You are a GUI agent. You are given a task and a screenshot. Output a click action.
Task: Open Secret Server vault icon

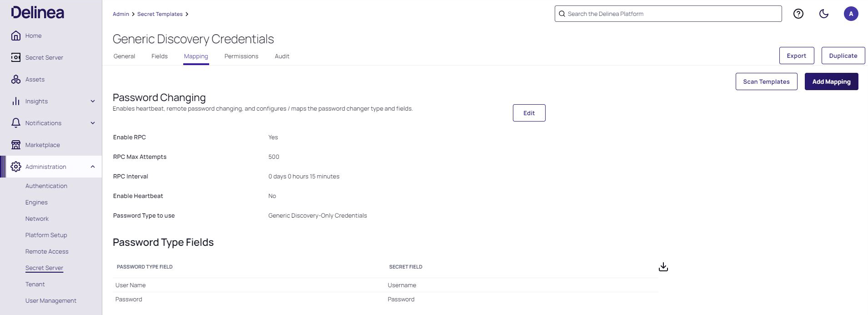point(16,57)
